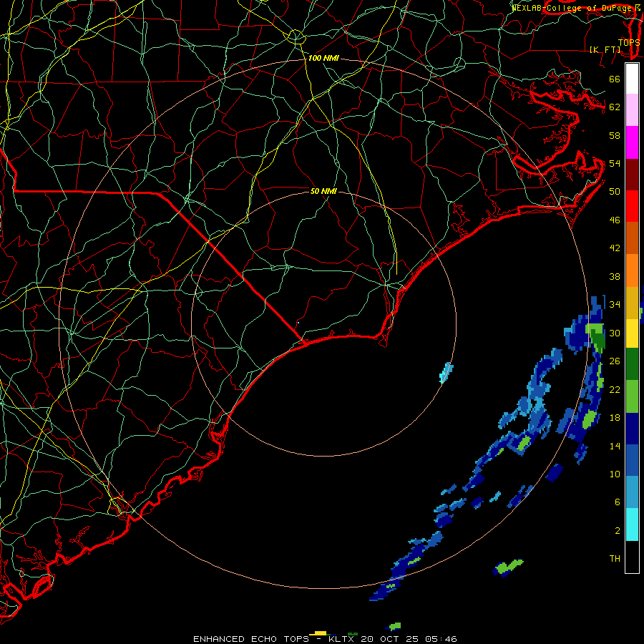Click the legend value "50"
Screen dimensions: 644x644
click(x=615, y=192)
